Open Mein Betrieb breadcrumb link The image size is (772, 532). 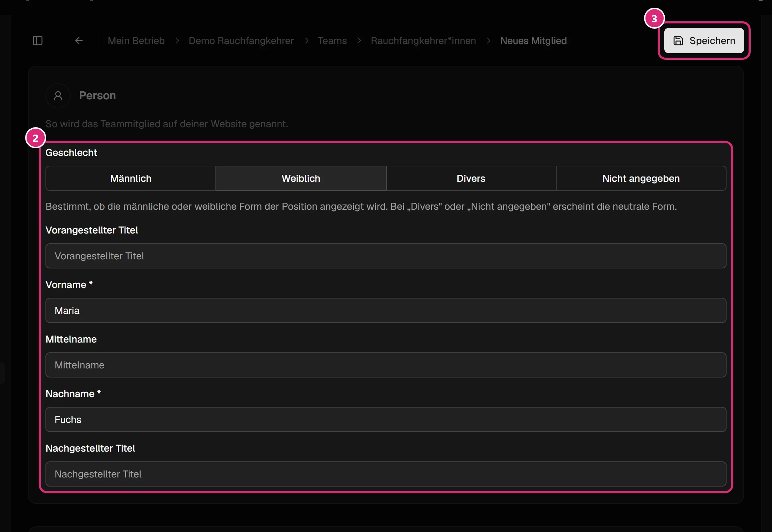click(x=136, y=41)
